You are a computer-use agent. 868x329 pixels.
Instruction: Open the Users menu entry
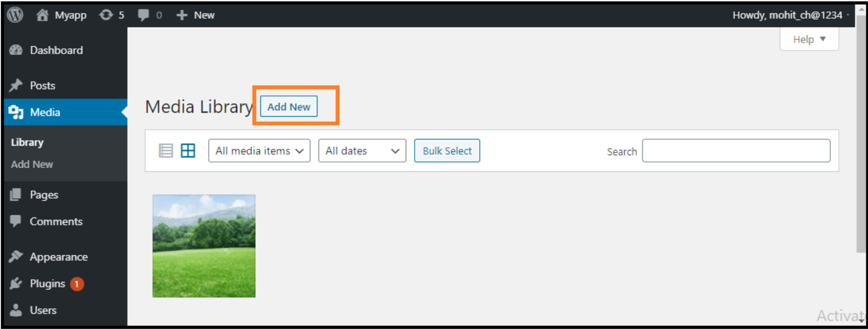(44, 310)
